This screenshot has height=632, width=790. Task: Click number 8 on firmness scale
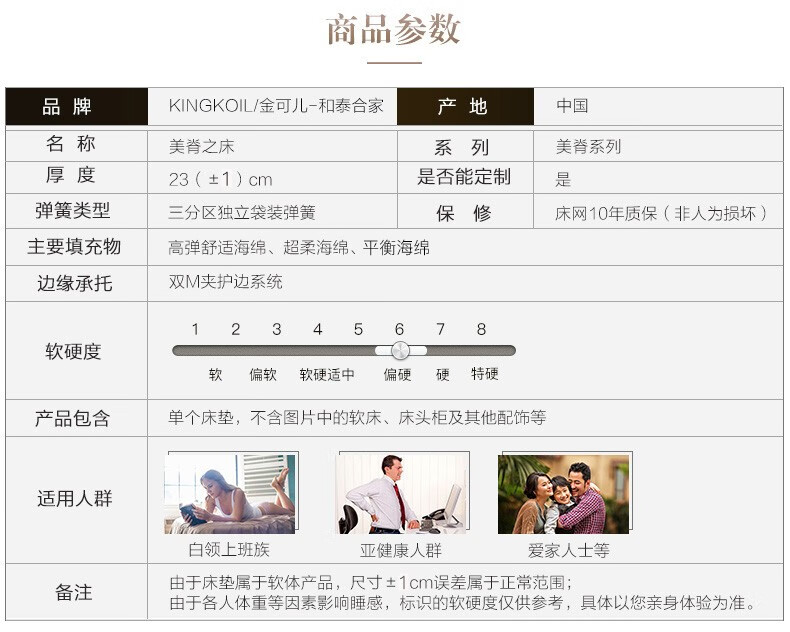(481, 329)
